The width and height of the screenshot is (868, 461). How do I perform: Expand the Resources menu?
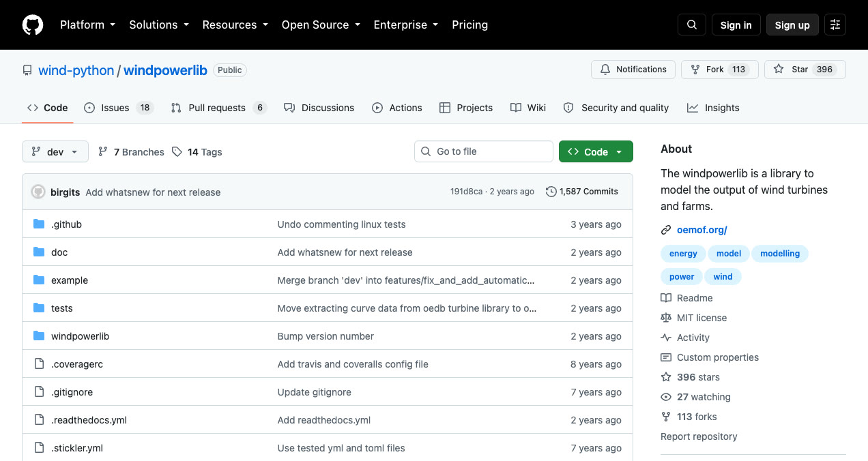point(235,25)
